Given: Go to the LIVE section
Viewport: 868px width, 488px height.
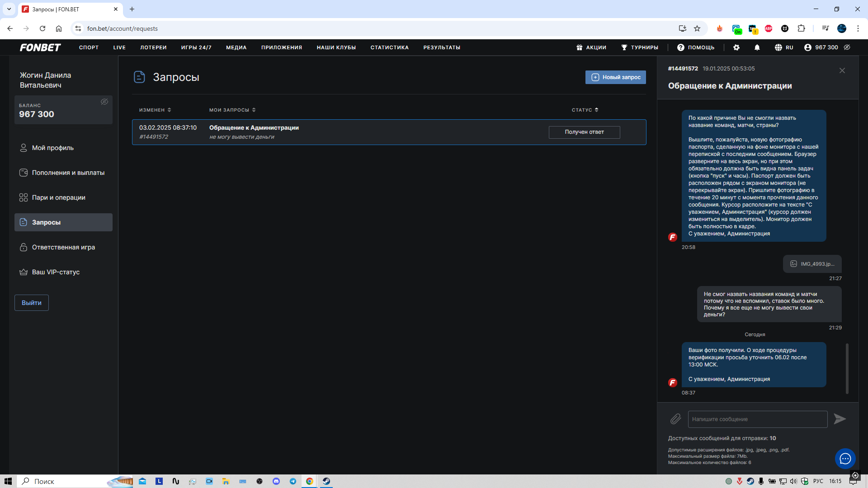Looking at the screenshot, I should pyautogui.click(x=119, y=47).
